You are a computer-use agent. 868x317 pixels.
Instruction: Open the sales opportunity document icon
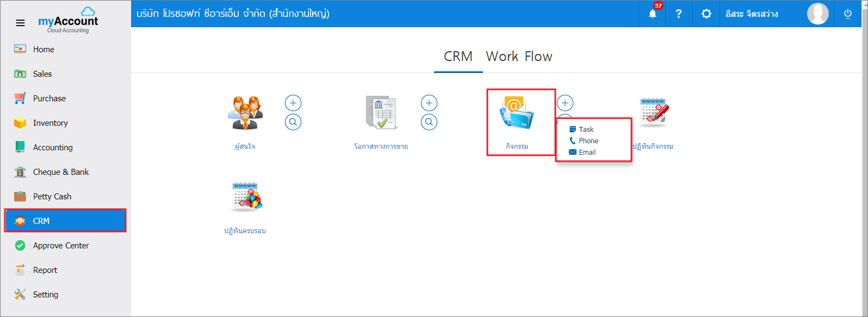pyautogui.click(x=381, y=113)
